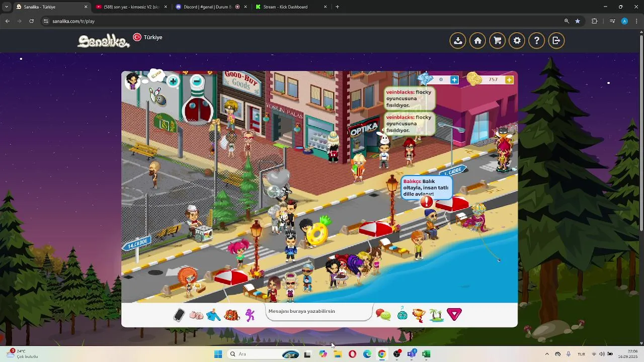Open the tab search dropdown arrow

pos(6,7)
